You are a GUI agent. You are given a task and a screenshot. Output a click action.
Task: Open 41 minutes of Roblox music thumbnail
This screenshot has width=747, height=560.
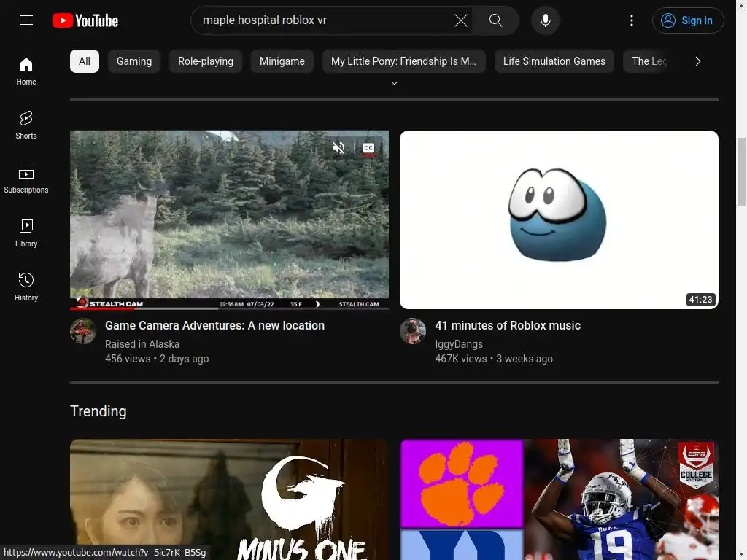coord(559,219)
